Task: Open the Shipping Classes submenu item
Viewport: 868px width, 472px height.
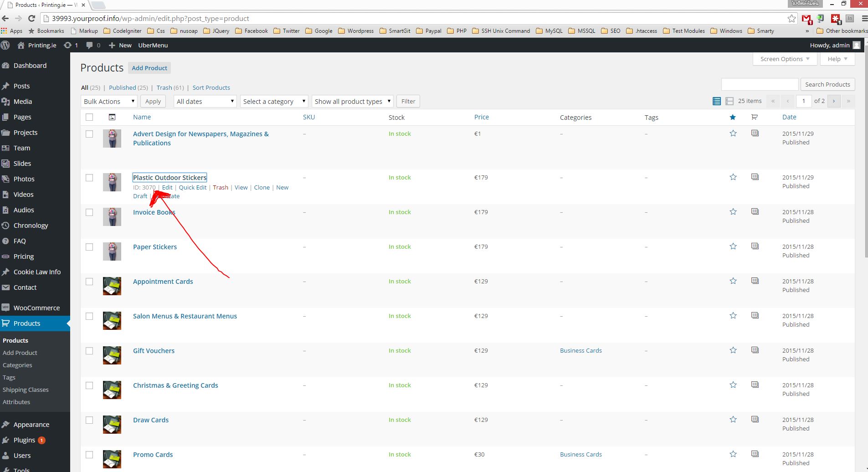Action: click(26, 390)
